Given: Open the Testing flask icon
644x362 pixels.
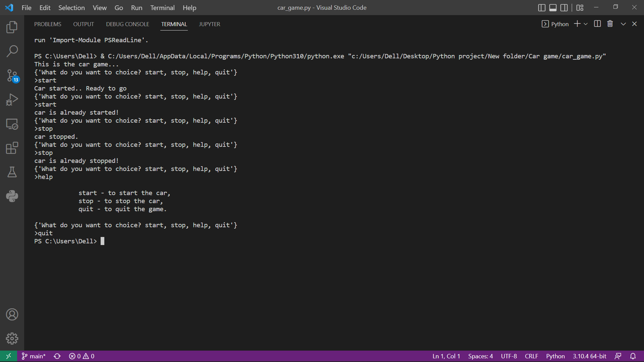Looking at the screenshot, I should (x=12, y=172).
